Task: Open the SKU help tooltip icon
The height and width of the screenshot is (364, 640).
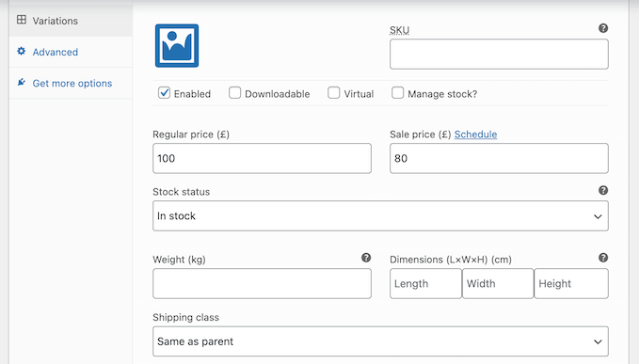Action: coord(603,28)
